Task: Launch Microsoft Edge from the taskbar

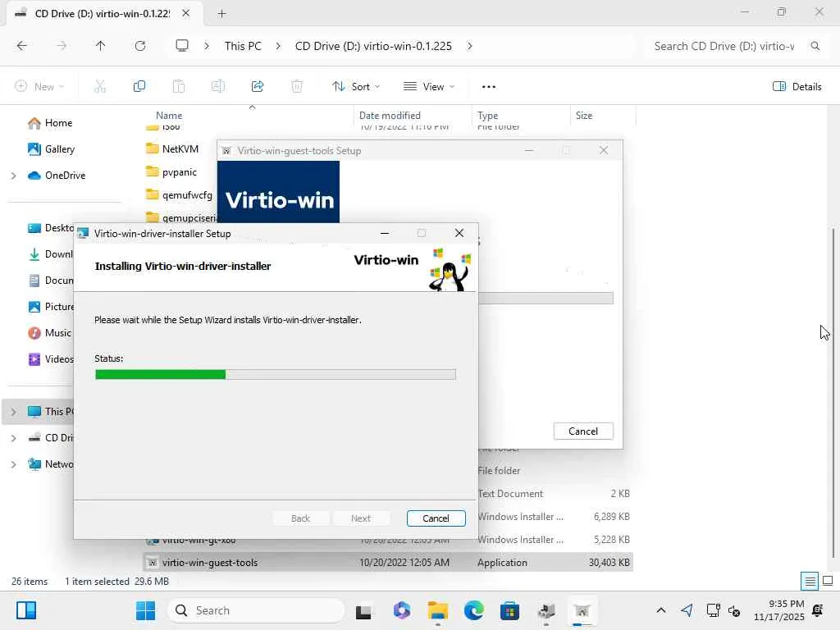Action: (x=473, y=610)
